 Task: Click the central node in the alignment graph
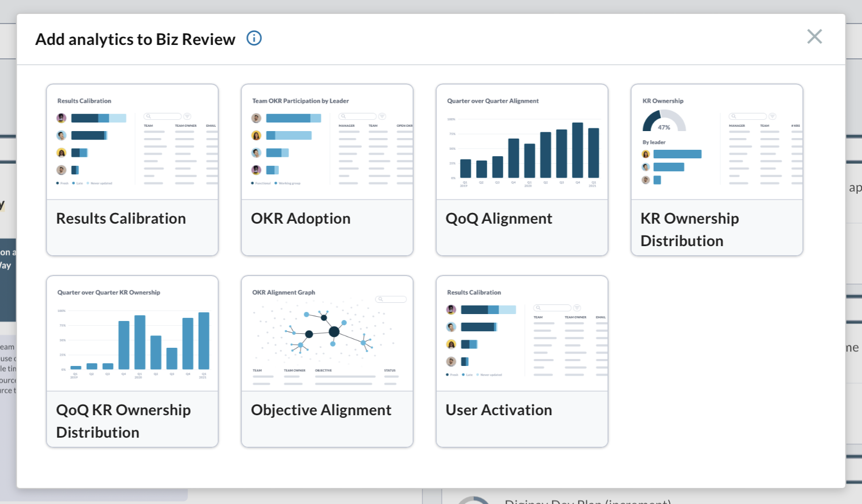[x=334, y=332]
